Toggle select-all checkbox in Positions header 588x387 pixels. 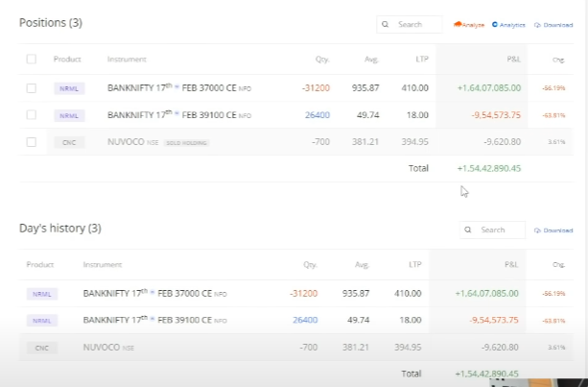click(x=31, y=59)
